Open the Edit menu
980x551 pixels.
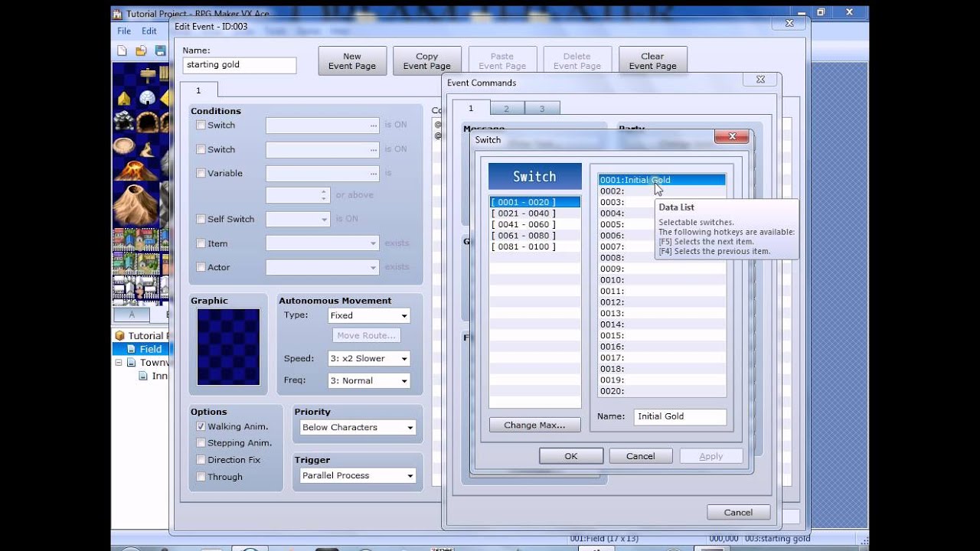point(149,31)
